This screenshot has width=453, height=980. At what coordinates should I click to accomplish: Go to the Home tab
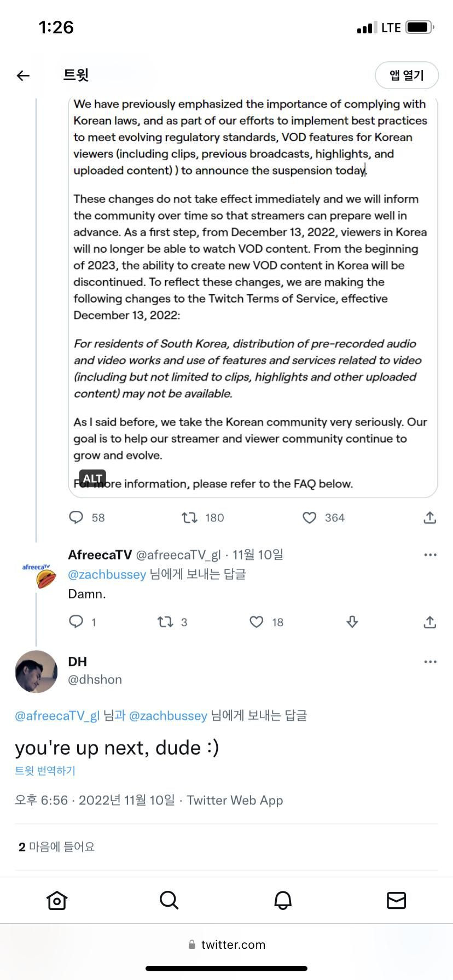(x=57, y=900)
